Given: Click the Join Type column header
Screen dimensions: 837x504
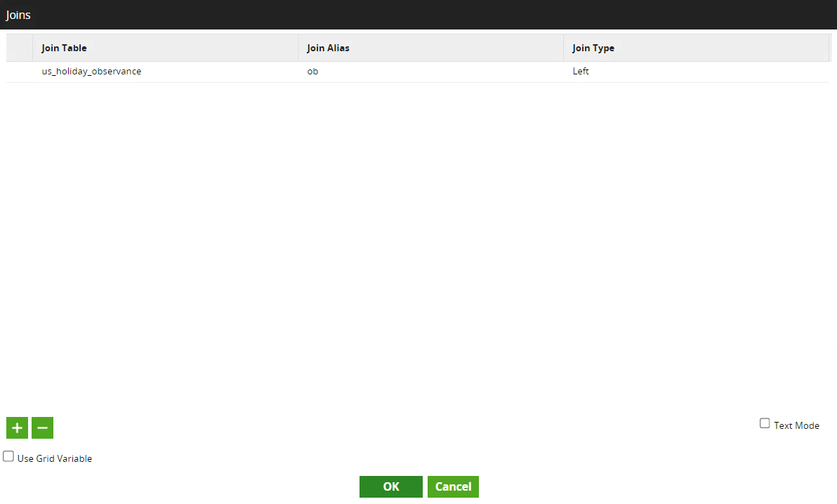Looking at the screenshot, I should (x=593, y=48).
